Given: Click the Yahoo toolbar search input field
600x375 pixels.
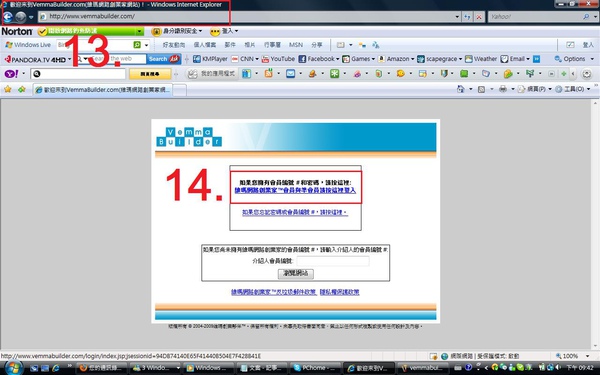Looking at the screenshot, I should [x=78, y=73].
